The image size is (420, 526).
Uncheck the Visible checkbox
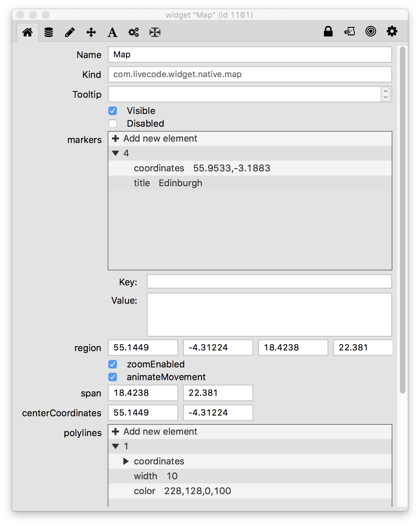click(x=113, y=111)
